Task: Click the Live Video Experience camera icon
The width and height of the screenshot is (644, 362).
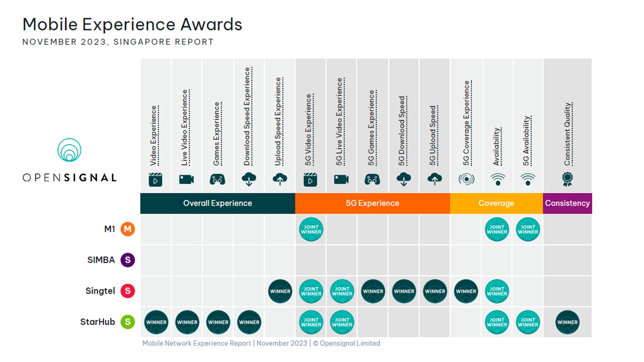Action: (x=186, y=180)
